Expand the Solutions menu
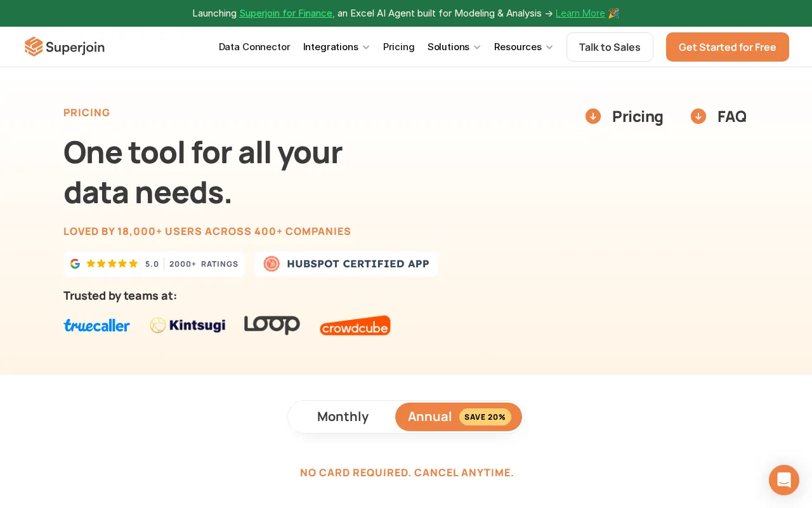 pyautogui.click(x=454, y=47)
